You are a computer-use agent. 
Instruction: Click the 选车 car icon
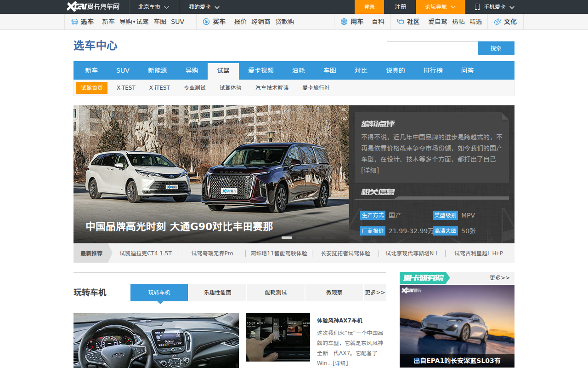pos(74,22)
